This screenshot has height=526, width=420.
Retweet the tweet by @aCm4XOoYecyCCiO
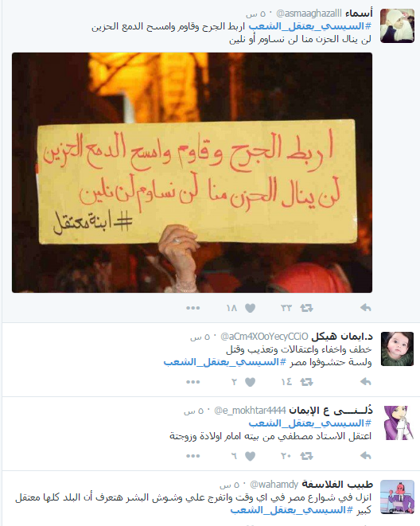click(x=306, y=381)
